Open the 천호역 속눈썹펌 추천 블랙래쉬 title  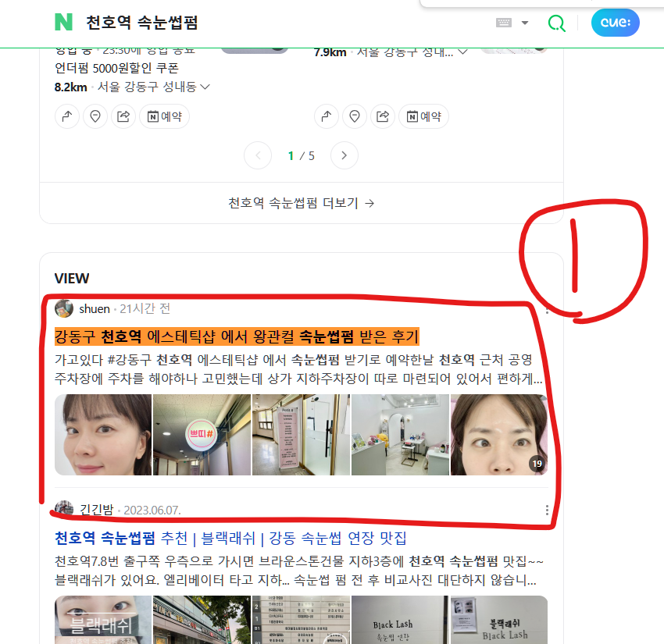click(230, 538)
